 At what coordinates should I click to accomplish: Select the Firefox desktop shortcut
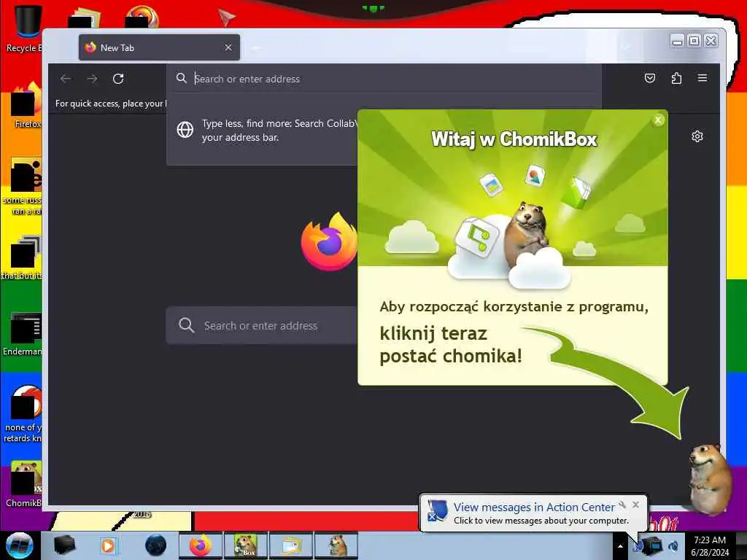coord(27,105)
